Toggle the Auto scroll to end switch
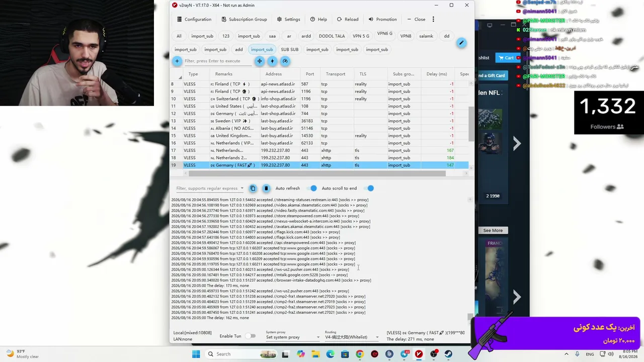644x362 pixels. click(x=370, y=188)
